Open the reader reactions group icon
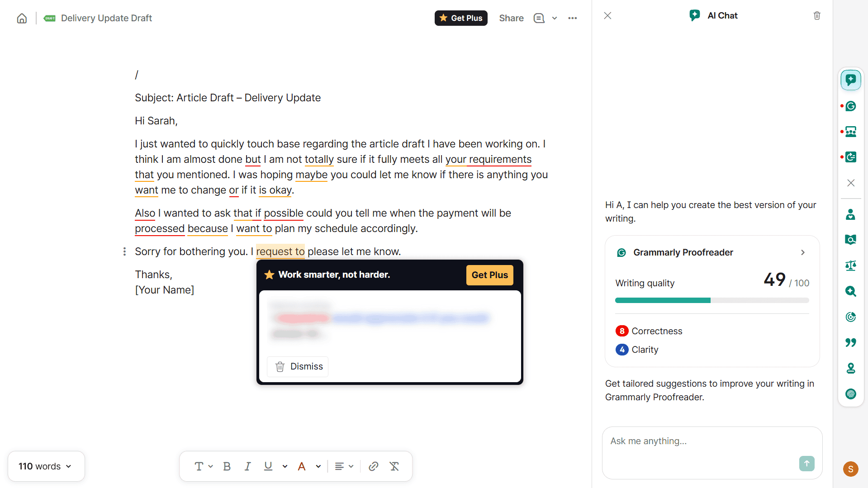 [x=851, y=132]
